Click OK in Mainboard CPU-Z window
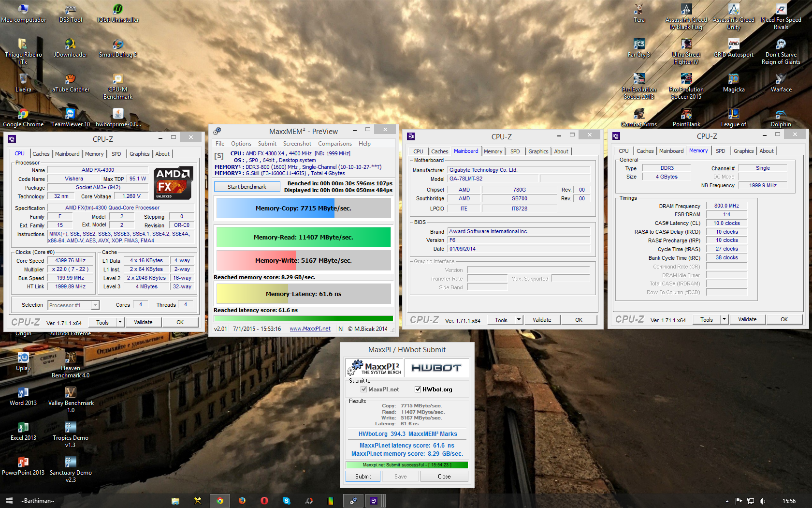This screenshot has width=812, height=508. click(579, 320)
